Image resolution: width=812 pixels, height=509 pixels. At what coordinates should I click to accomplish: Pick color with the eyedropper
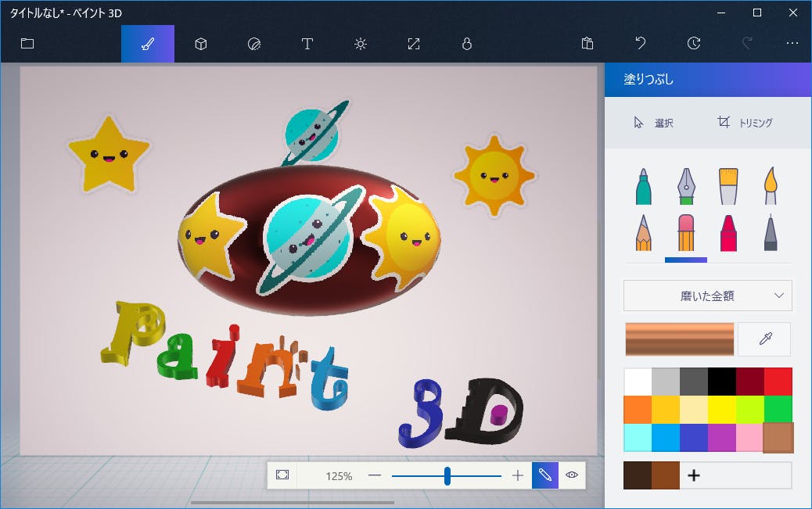tap(765, 339)
